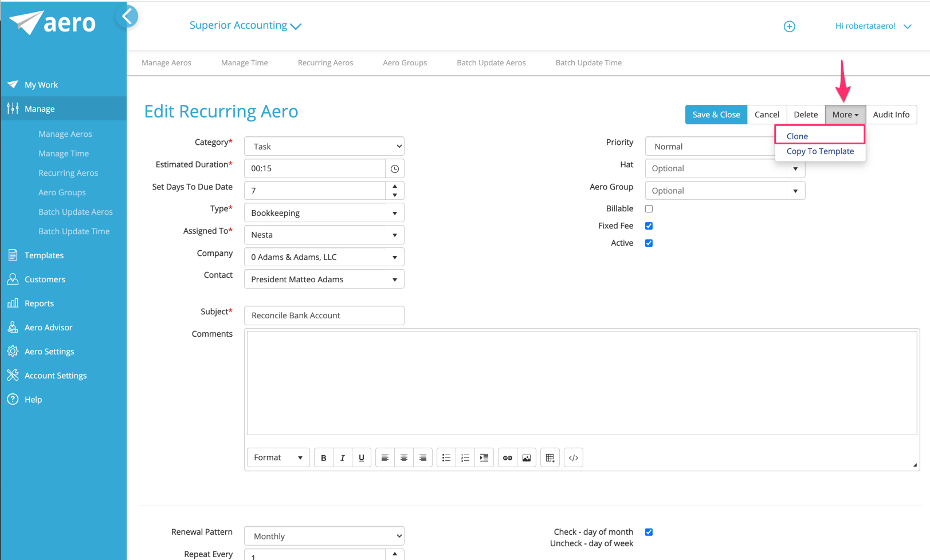
Task: Switch to the Batch Update Aeros tab
Action: [x=491, y=62]
